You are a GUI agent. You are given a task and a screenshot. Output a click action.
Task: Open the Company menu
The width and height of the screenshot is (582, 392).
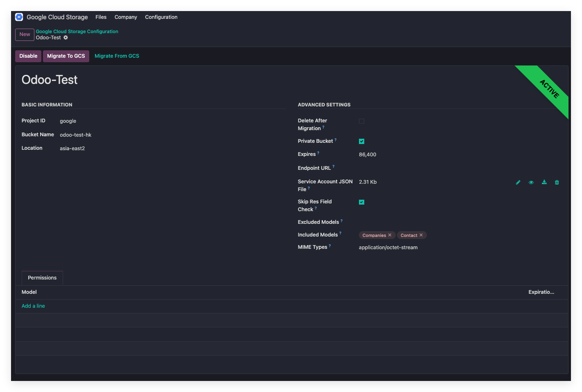pyautogui.click(x=126, y=17)
